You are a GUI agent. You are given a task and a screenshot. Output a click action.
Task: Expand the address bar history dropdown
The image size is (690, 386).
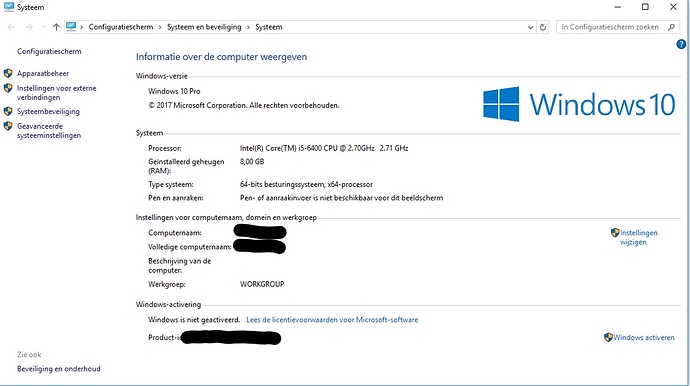(530, 27)
